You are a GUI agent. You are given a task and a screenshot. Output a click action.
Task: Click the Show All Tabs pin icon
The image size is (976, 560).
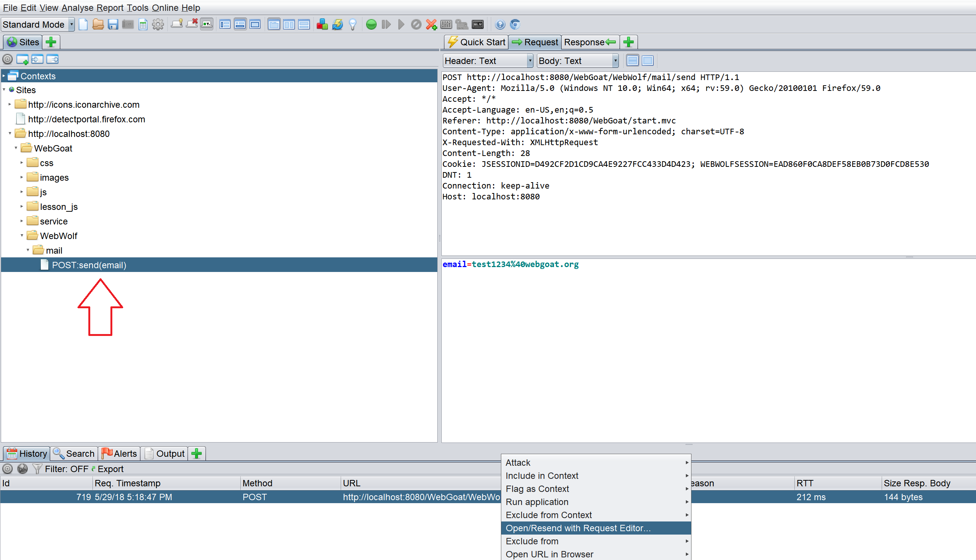[x=177, y=25]
